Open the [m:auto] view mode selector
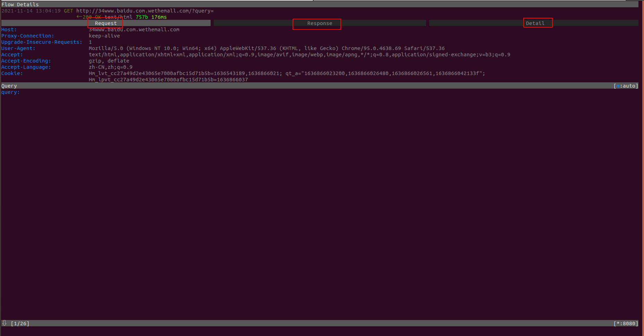Image resolution: width=644 pixels, height=336 pixels. (626, 85)
